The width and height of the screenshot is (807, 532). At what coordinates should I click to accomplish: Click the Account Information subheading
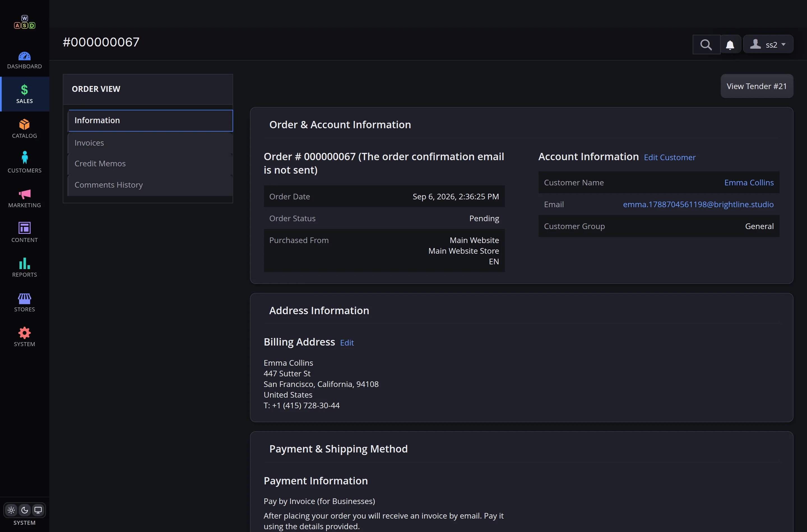click(x=588, y=157)
